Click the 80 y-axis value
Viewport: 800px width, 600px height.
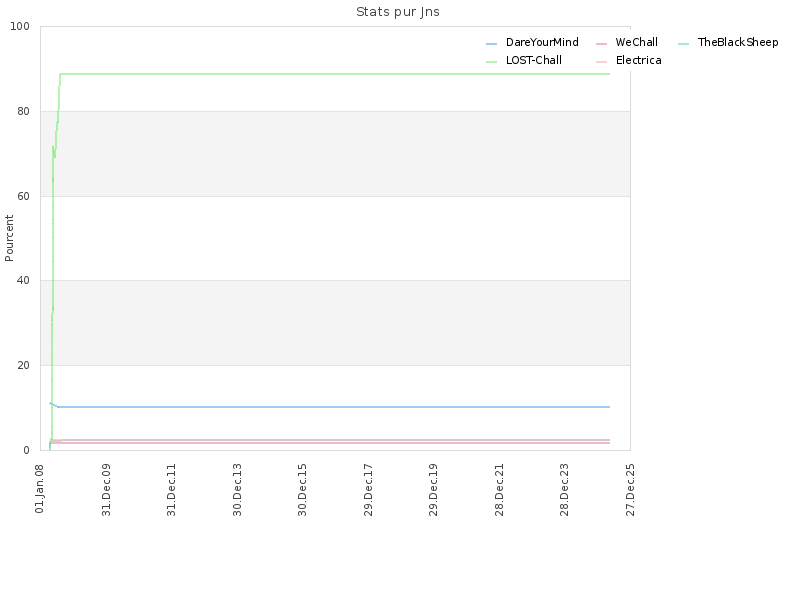click(23, 111)
